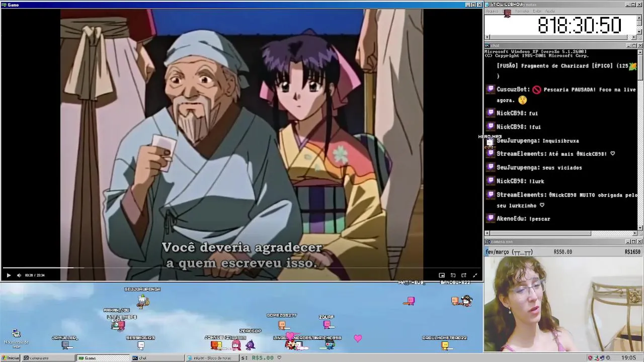Click the 03:28 / 23:34 video time display
644x362 pixels.
(34, 275)
